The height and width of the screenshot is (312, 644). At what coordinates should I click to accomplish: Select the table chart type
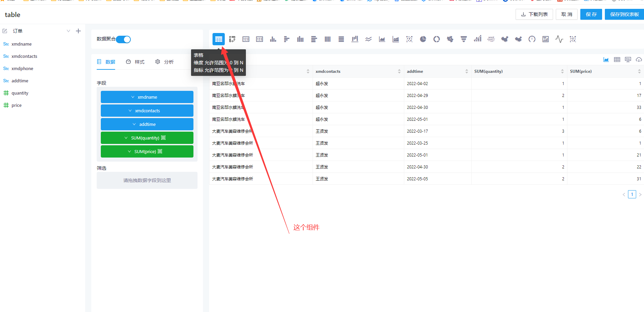click(218, 39)
